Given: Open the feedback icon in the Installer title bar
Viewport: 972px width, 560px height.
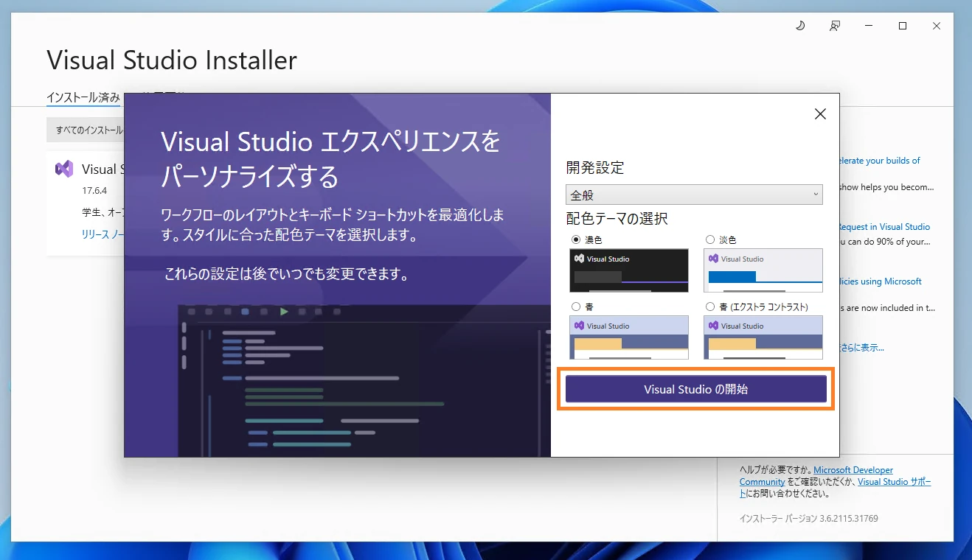Looking at the screenshot, I should click(834, 26).
